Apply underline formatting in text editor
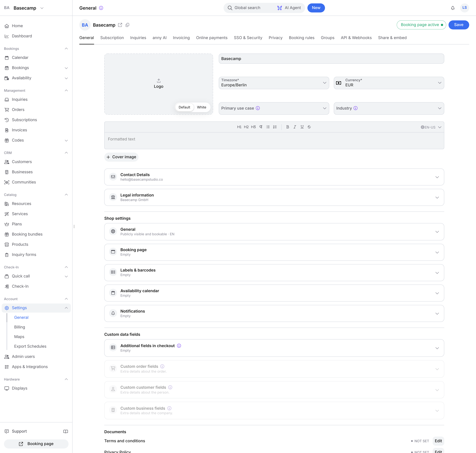The height and width of the screenshot is (453, 476). pos(302,127)
